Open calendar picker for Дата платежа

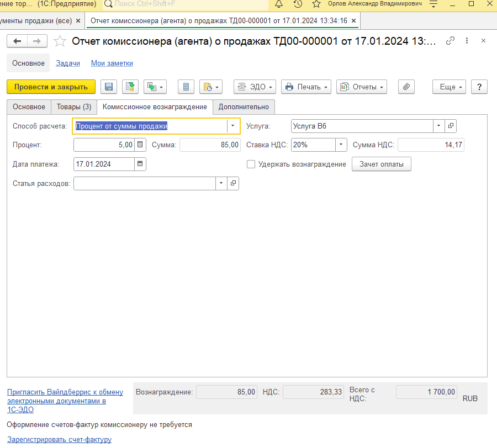tap(140, 164)
